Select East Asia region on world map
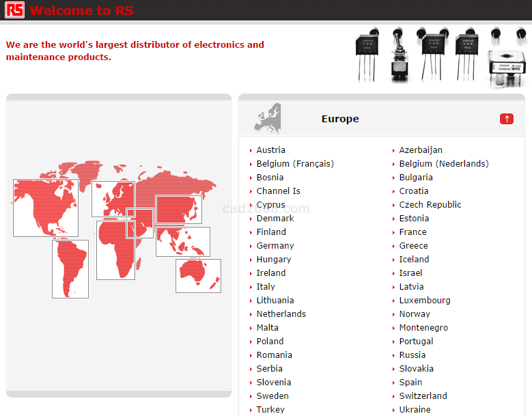Viewport: 532px width, 416px height. 179,210
